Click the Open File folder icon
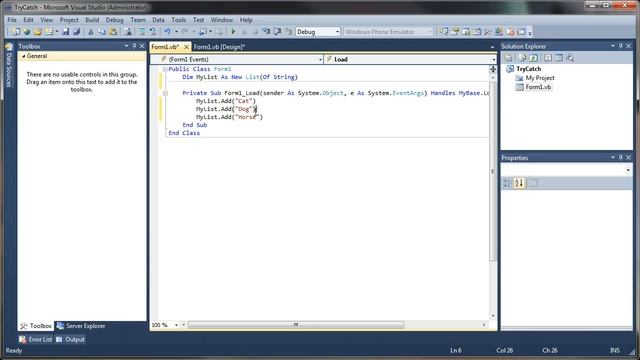 38,32
